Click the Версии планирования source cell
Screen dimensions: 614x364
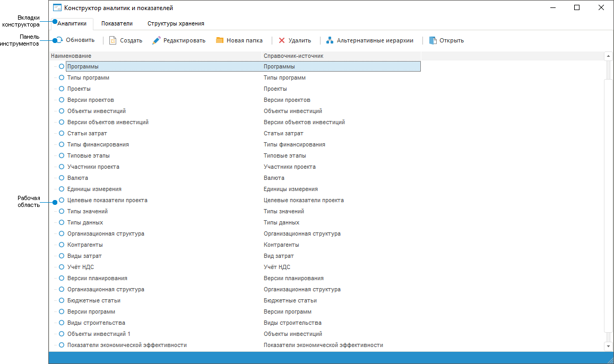coord(293,278)
